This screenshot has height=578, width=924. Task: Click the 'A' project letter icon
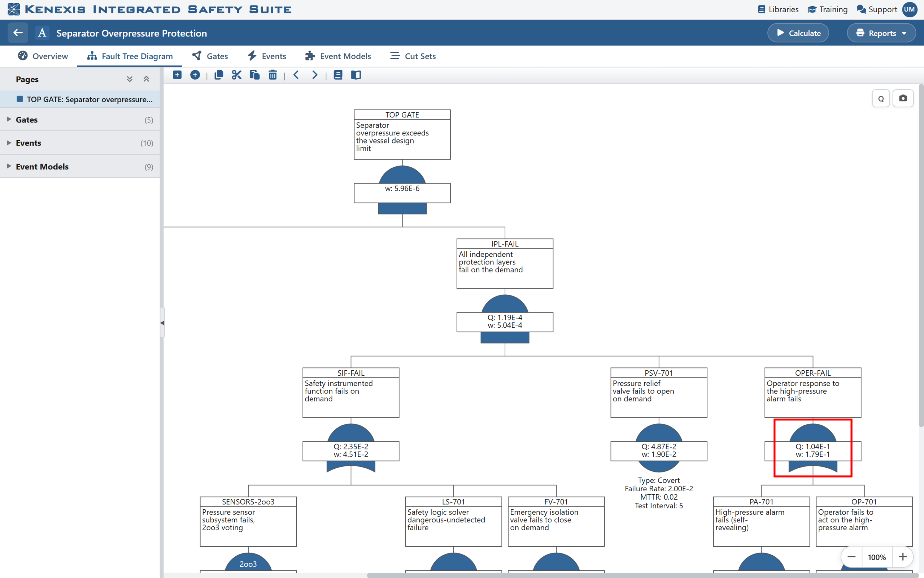click(x=42, y=33)
